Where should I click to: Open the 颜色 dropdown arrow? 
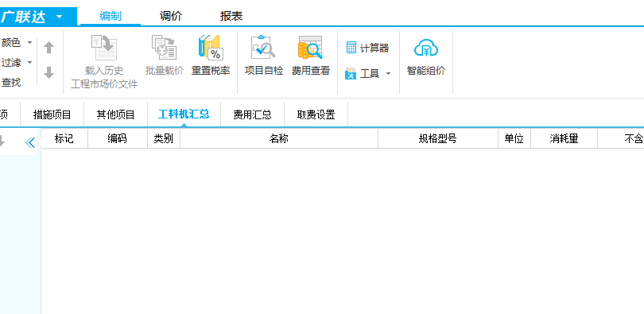pos(29,42)
